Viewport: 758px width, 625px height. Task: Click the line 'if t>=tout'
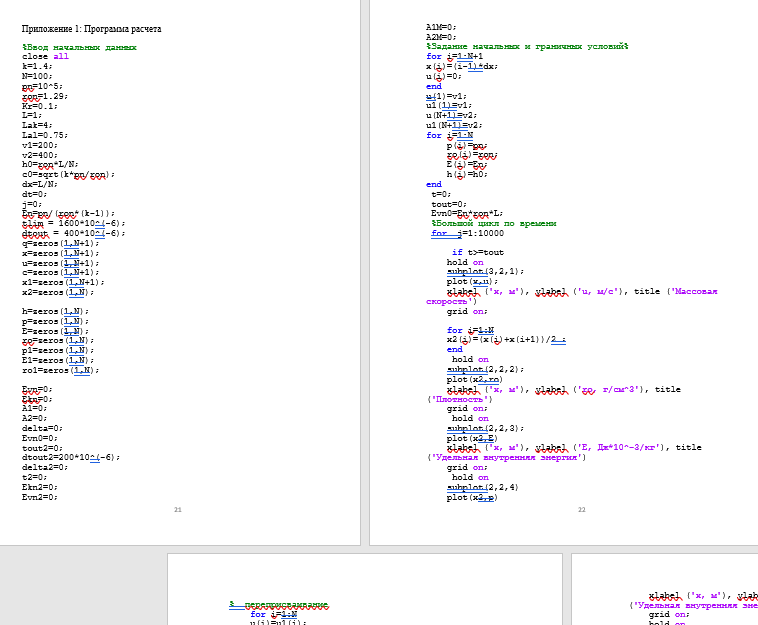pyautogui.click(x=478, y=252)
